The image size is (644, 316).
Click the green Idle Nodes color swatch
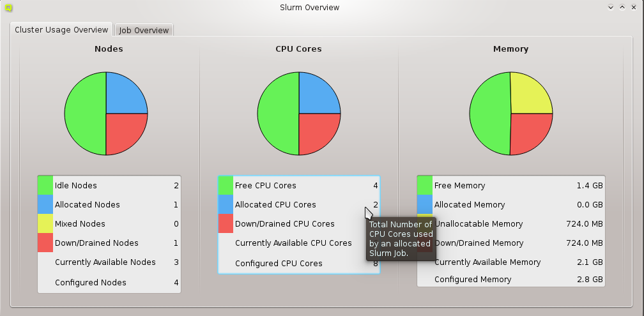click(x=45, y=185)
